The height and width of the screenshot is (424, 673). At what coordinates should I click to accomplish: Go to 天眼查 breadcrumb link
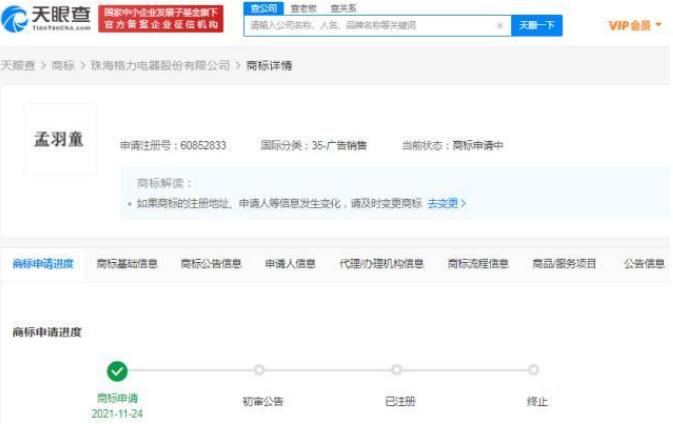pos(18,66)
